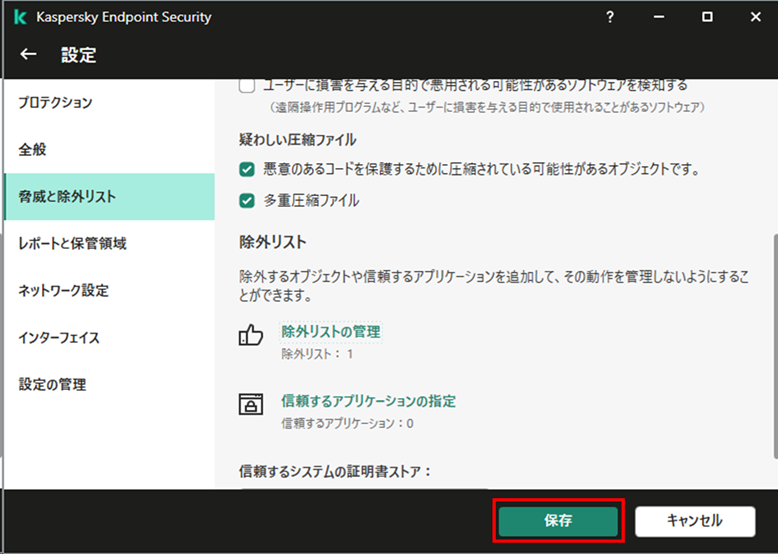The height and width of the screenshot is (554, 778).
Task: Open the 除外リストの管理 link
Action: 331,331
